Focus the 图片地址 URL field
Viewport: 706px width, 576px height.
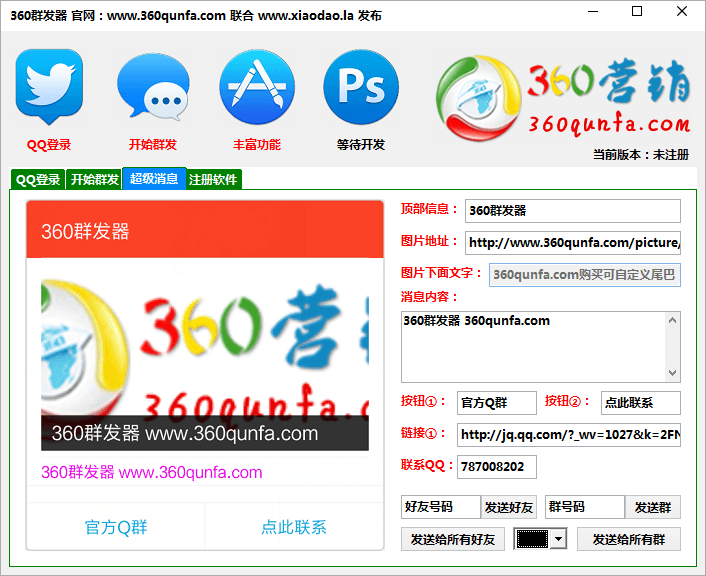point(572,242)
